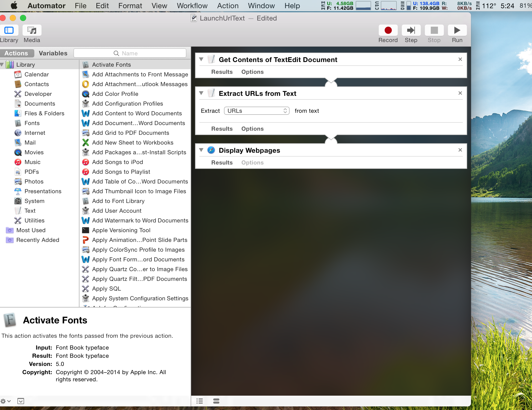Open the Most Used smart folder
This screenshot has height=410, width=532.
[31, 230]
